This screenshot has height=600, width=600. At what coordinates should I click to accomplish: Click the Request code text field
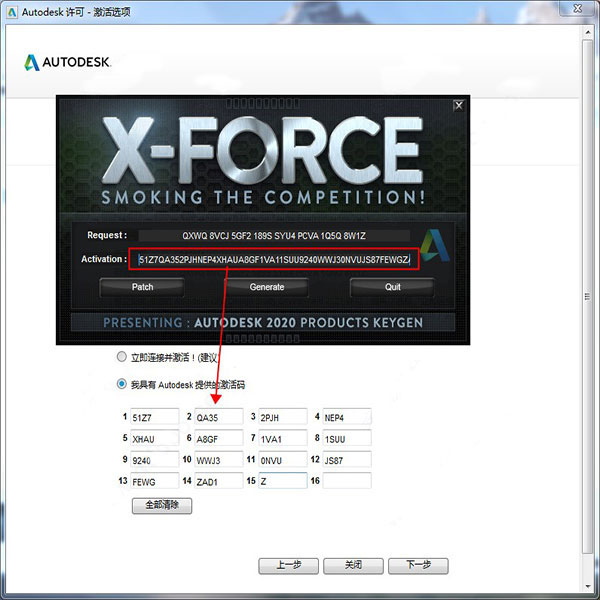click(274, 236)
